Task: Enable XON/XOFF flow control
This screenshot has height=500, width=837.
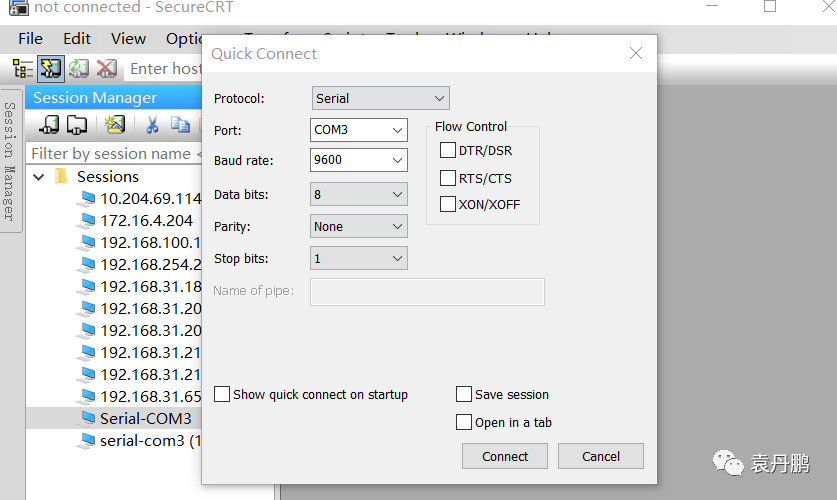Action: 448,204
